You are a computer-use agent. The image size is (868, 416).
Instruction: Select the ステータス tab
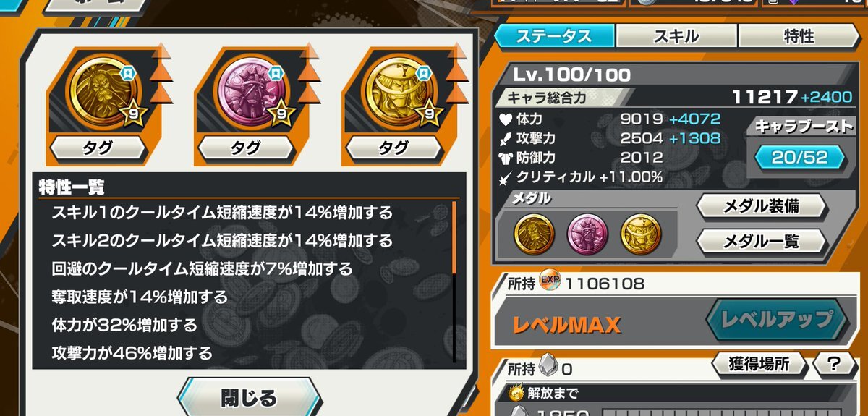point(555,35)
